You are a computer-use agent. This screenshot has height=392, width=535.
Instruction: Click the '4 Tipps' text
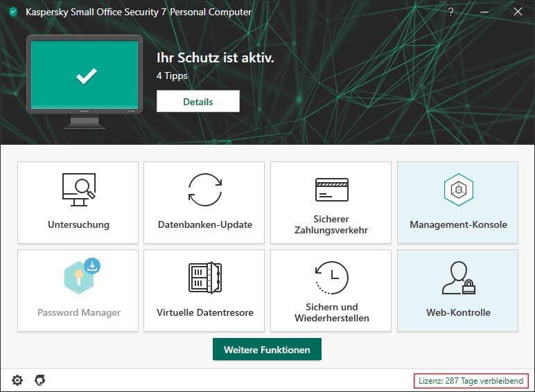tap(172, 75)
